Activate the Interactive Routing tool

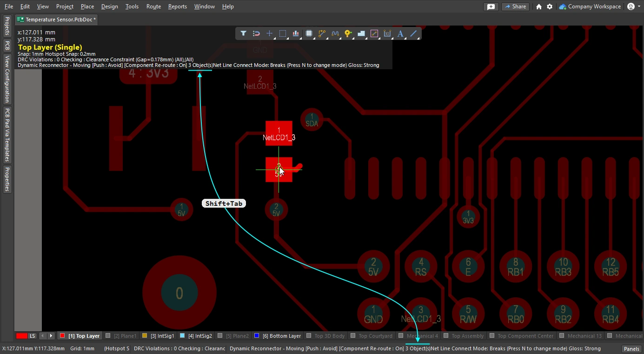point(322,33)
